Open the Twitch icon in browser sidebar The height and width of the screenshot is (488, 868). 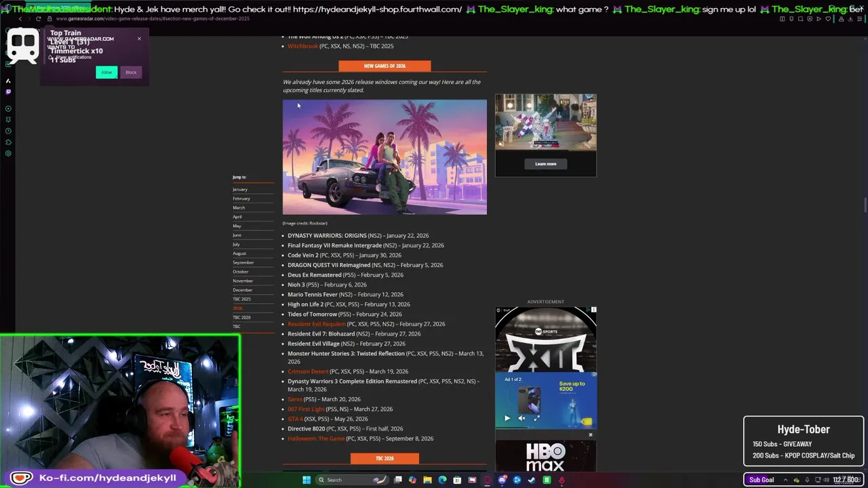point(8,91)
